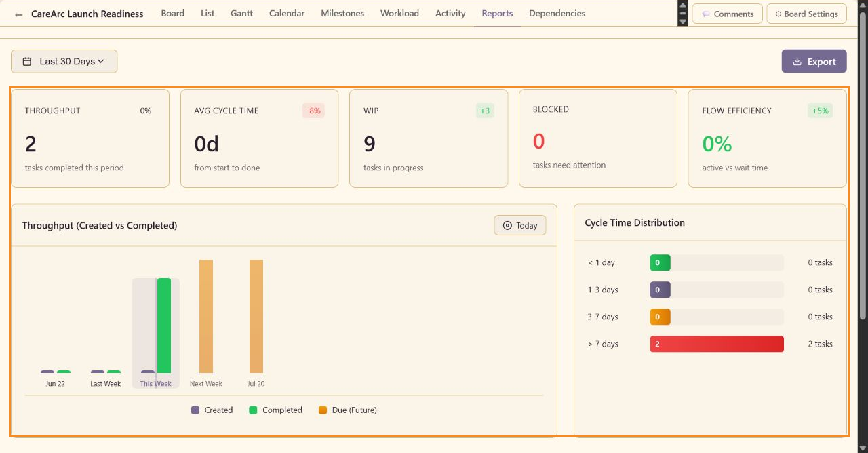This screenshot has width=868, height=453.
Task: Click the download icon on the Export button
Action: pos(797,62)
